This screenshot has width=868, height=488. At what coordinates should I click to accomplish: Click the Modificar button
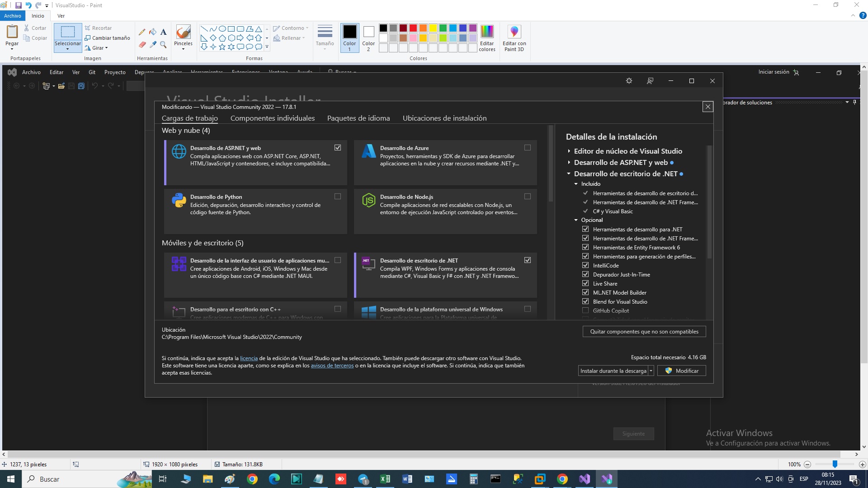[682, 371]
